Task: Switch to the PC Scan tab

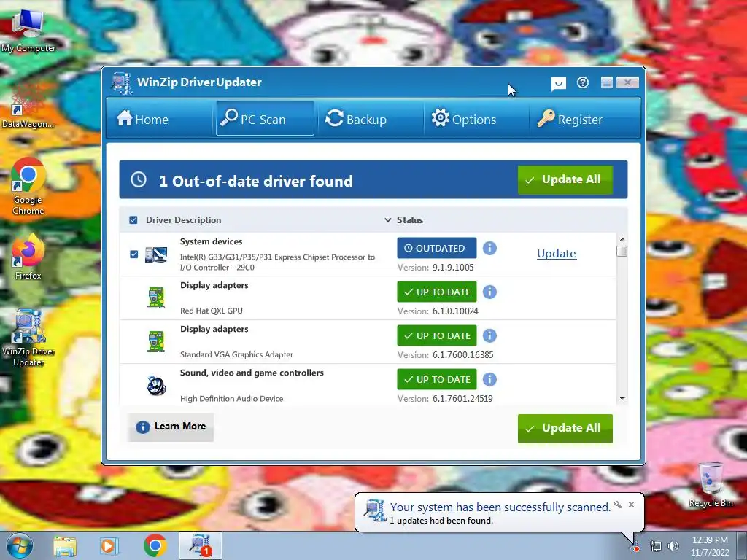Action: tap(265, 119)
